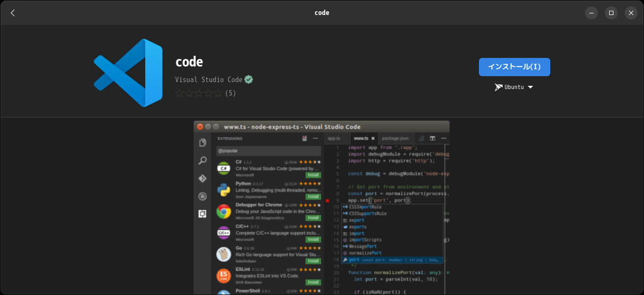Click the Visual Studio Code logo

tap(128, 72)
